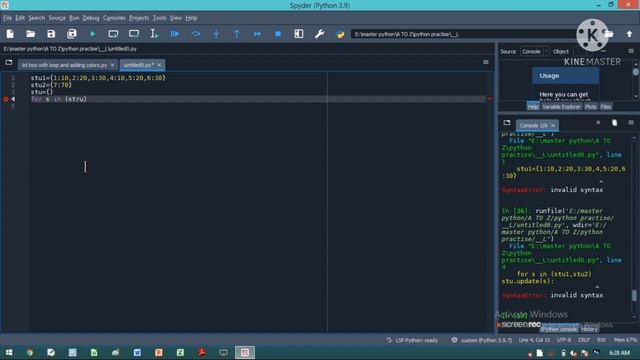Open the Windows Start menu
Viewport: 640px width, 360px height.
click(9, 353)
